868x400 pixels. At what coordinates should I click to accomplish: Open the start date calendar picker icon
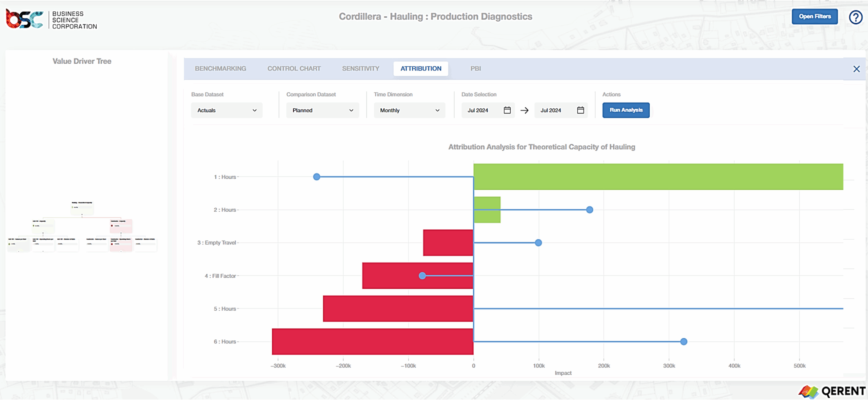(507, 110)
